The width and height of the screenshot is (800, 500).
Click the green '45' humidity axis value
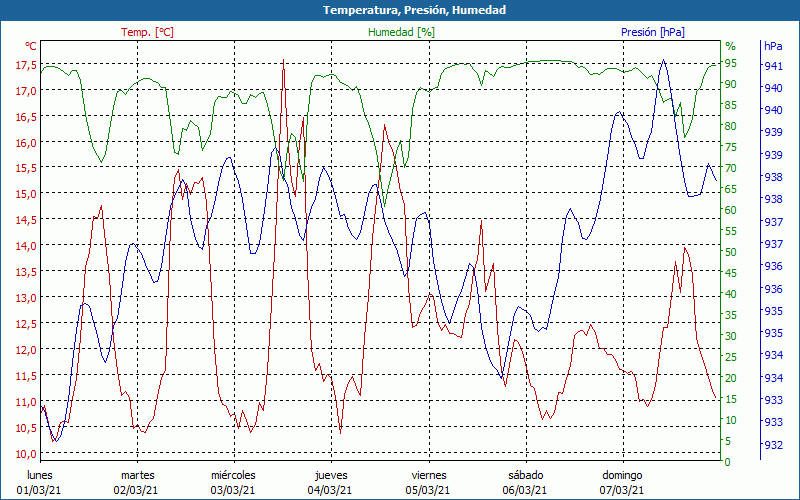731,273
